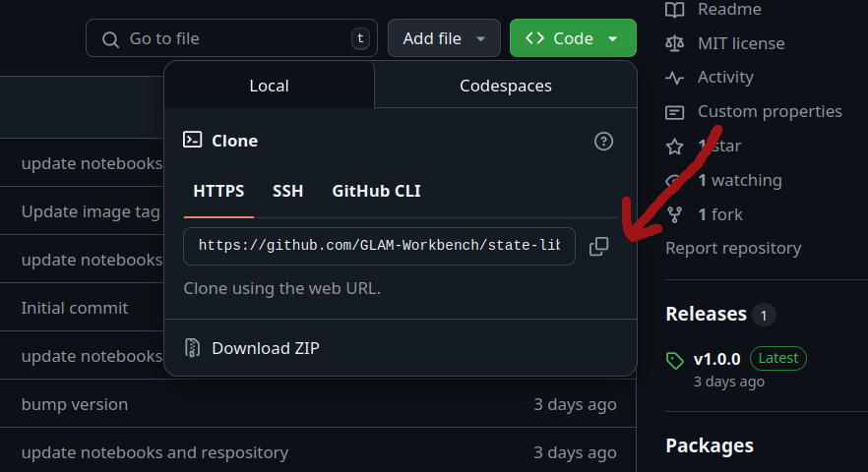Click the ZIP file icon
This screenshot has height=472, width=868.
click(192, 348)
